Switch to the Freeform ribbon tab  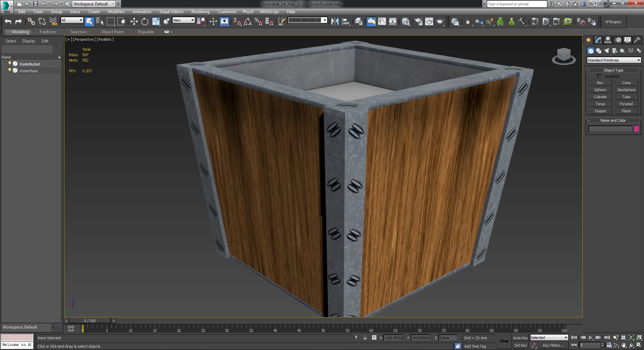tap(47, 32)
